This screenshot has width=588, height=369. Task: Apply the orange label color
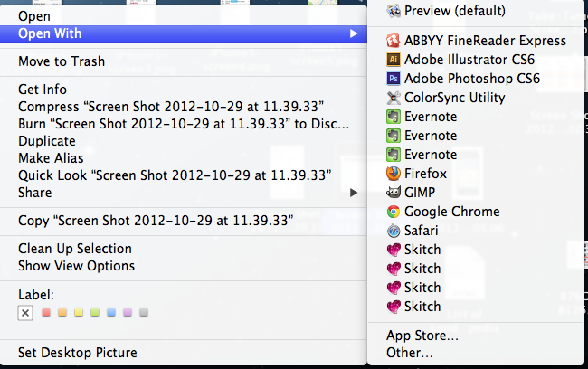coord(62,312)
